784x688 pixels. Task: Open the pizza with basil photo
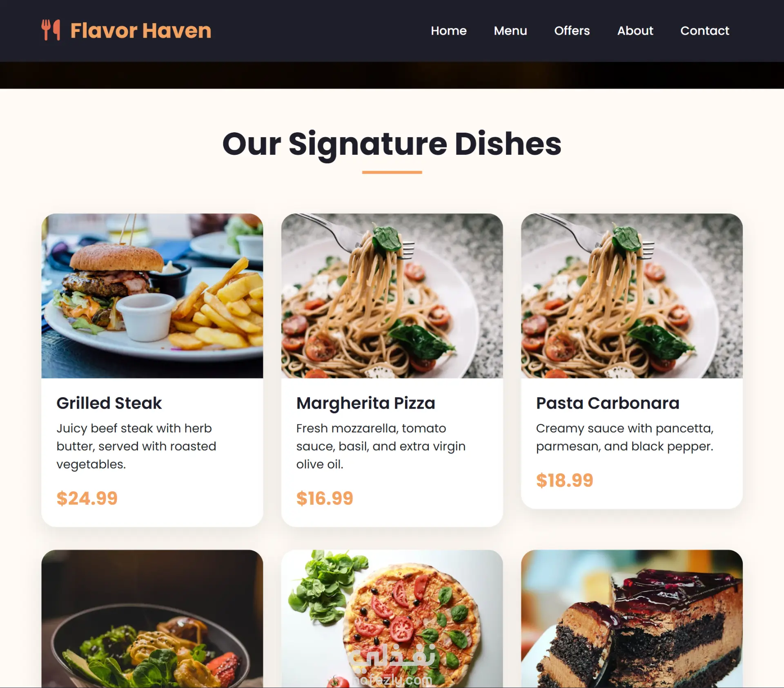coord(392,619)
